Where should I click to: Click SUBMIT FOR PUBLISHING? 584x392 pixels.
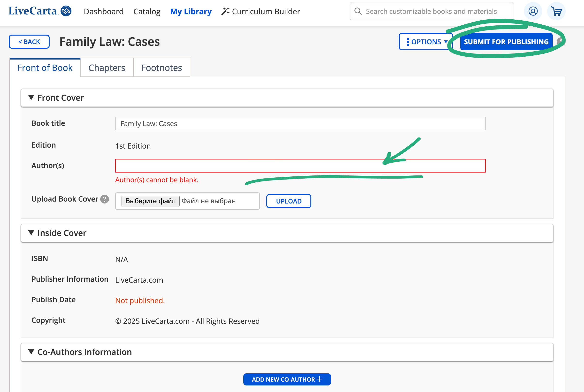tap(506, 42)
